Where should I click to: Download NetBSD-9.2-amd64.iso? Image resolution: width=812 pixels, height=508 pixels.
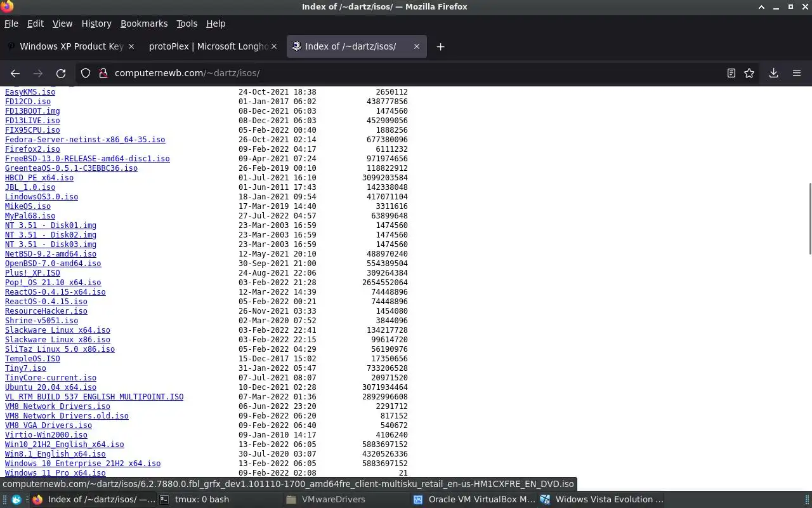coord(51,254)
